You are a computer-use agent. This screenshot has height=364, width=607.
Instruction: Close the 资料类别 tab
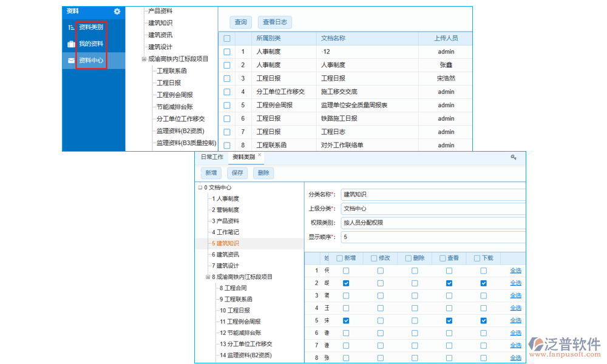coord(260,155)
